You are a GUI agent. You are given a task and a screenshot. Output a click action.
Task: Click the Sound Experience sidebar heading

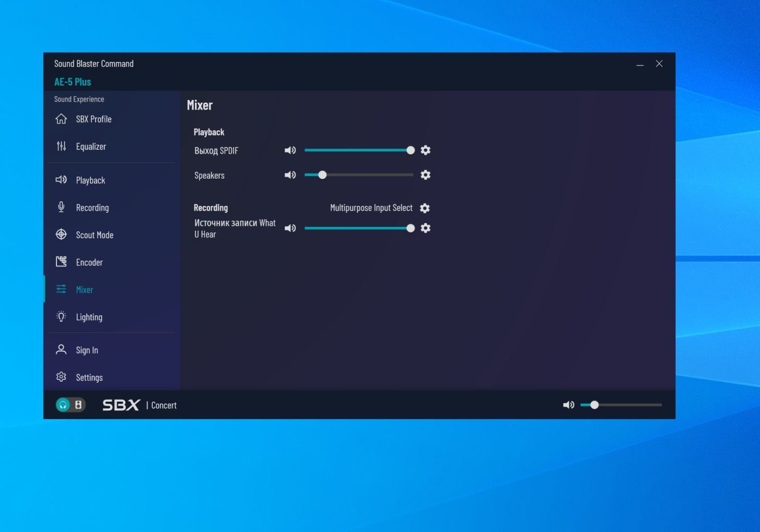pyautogui.click(x=79, y=99)
